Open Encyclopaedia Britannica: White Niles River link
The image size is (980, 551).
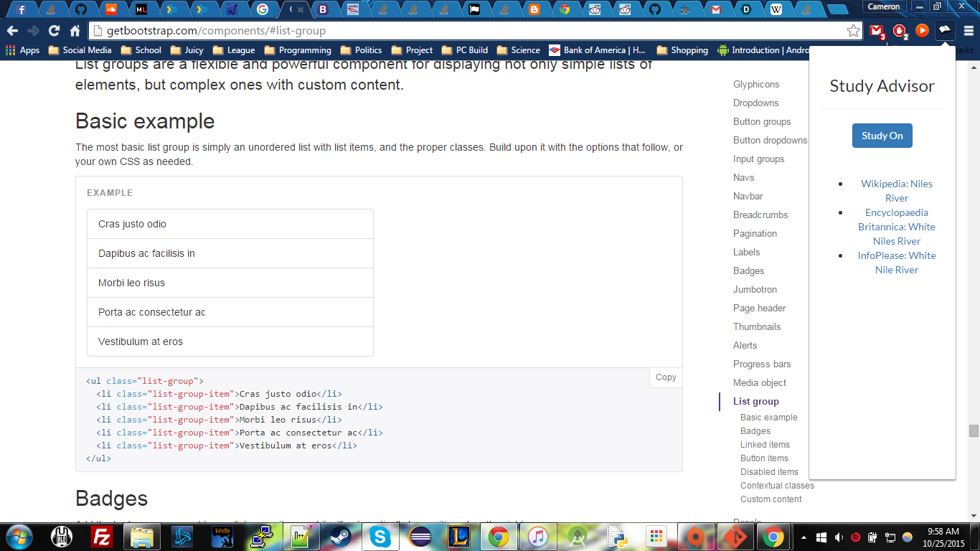[897, 227]
